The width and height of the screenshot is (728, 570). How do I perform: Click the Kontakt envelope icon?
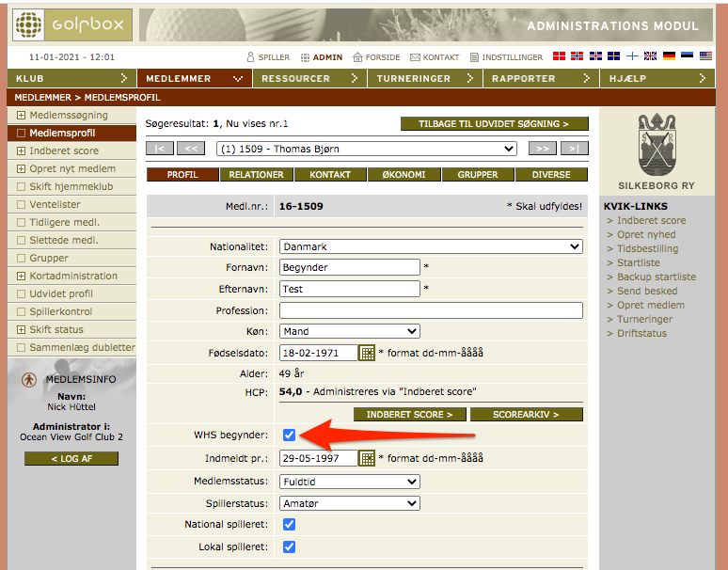(415, 57)
